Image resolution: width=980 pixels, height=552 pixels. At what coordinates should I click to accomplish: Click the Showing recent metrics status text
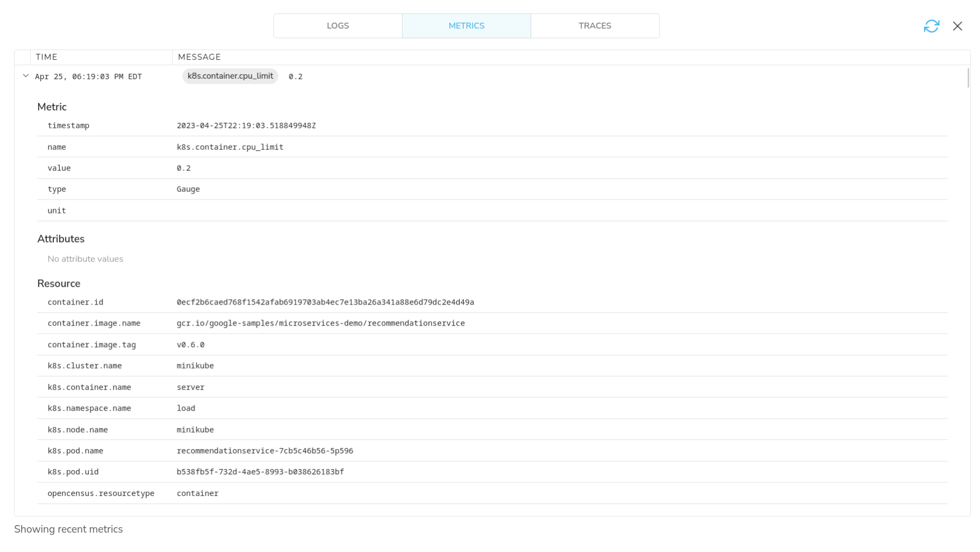pyautogui.click(x=68, y=529)
